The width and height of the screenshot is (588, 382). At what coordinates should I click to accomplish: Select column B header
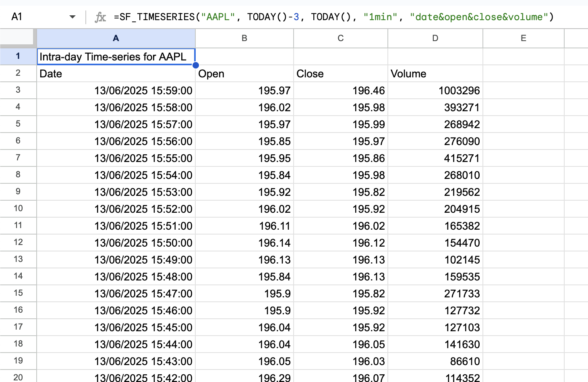click(244, 38)
